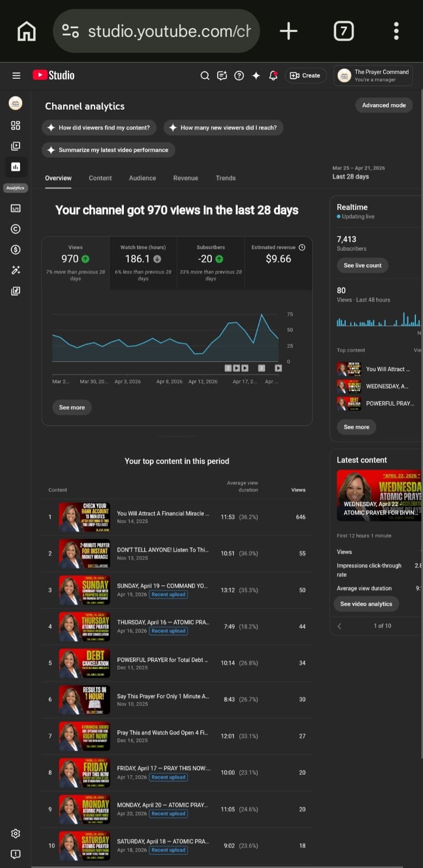The height and width of the screenshot is (868, 423).
Task: Open Copyright icon in the left sidebar
Action: (x=16, y=229)
